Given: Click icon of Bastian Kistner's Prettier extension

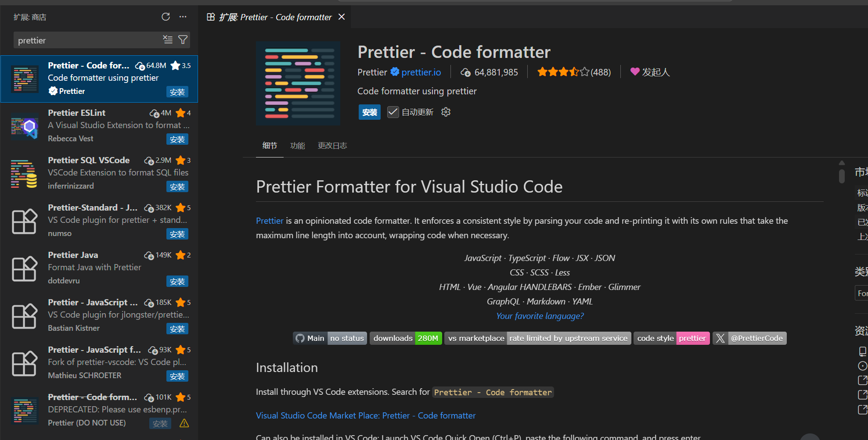Looking at the screenshot, I should click(x=25, y=316).
